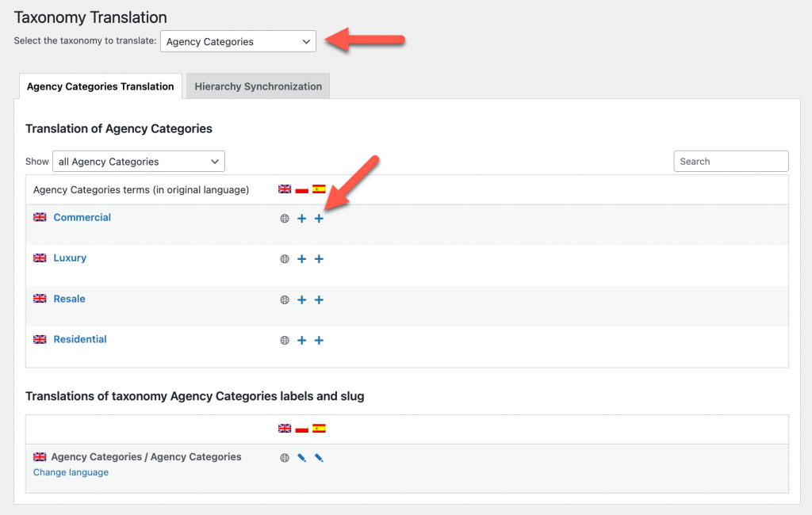Click UK flag in labels table header
Screen dimensions: 812x515
pyautogui.click(x=285, y=429)
